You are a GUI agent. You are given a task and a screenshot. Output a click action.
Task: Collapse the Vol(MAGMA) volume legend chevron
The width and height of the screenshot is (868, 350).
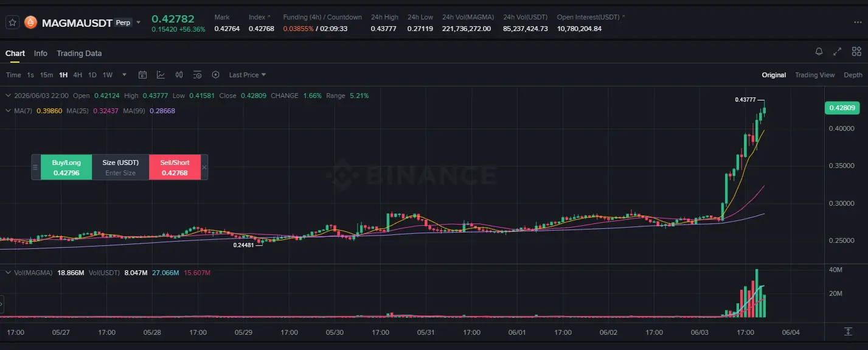pos(8,273)
